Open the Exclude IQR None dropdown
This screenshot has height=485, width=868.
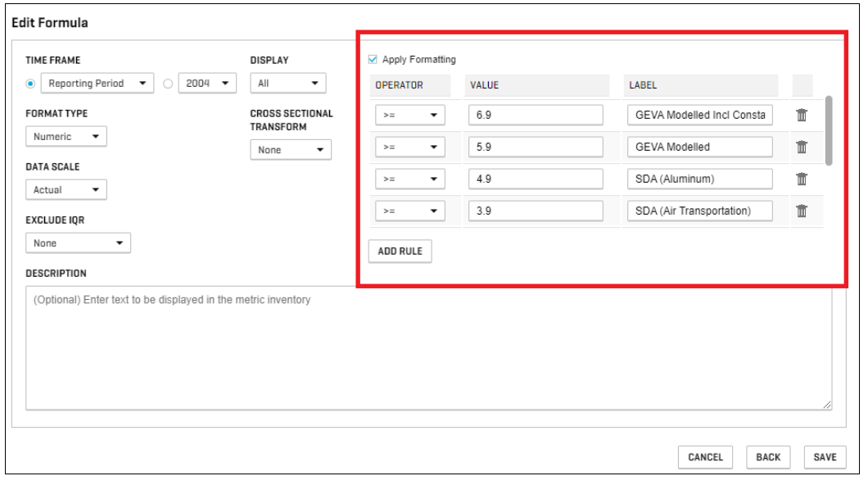78,243
